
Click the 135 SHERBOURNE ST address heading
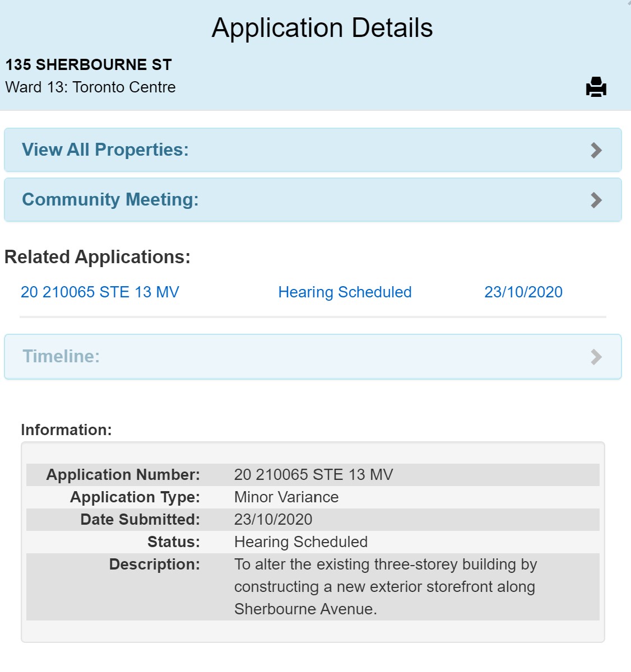tap(89, 64)
